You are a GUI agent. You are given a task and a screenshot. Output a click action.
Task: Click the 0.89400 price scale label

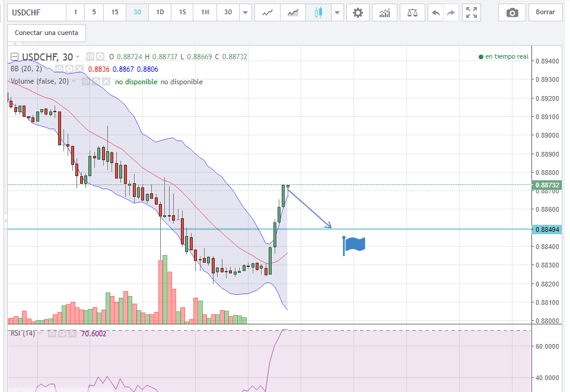547,61
